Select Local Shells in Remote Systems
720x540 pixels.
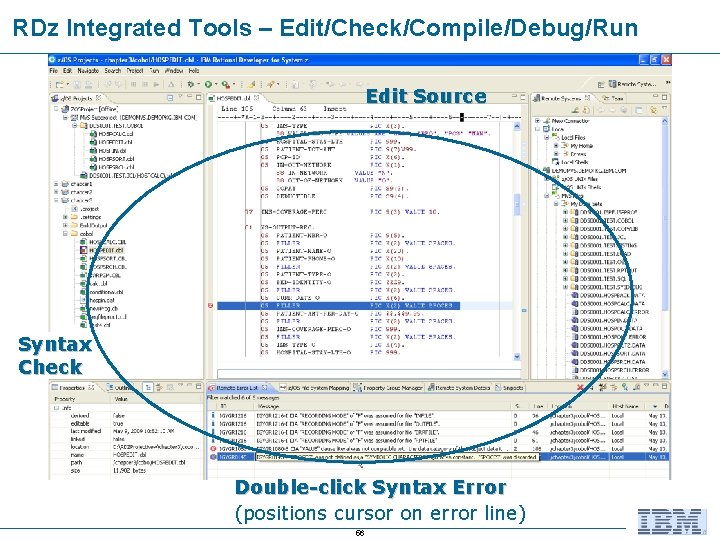pos(570,162)
